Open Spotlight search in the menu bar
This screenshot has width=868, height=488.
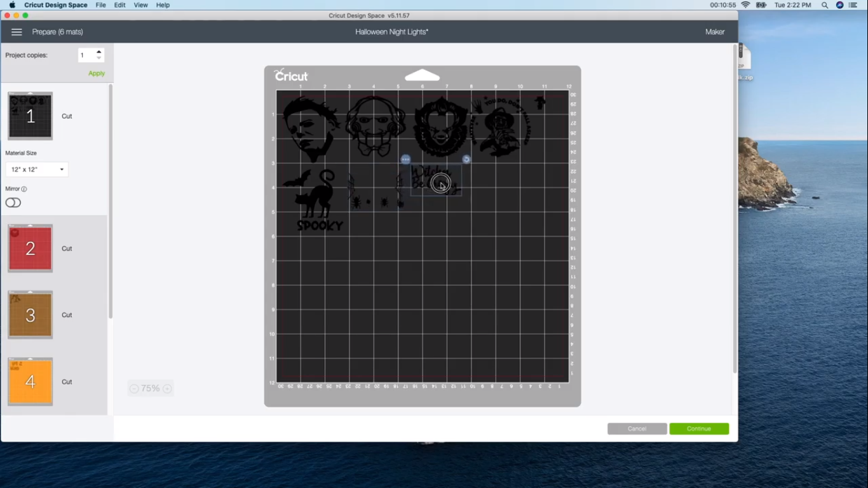point(825,5)
